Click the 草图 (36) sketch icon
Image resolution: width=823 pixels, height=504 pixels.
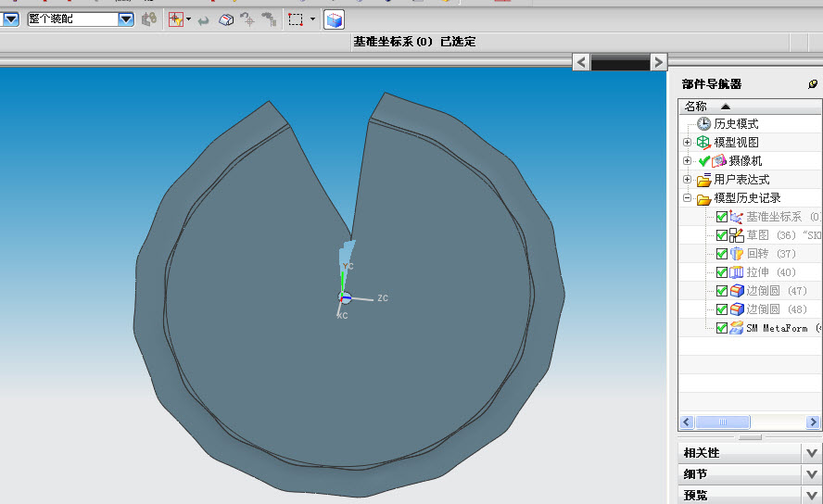click(x=737, y=235)
